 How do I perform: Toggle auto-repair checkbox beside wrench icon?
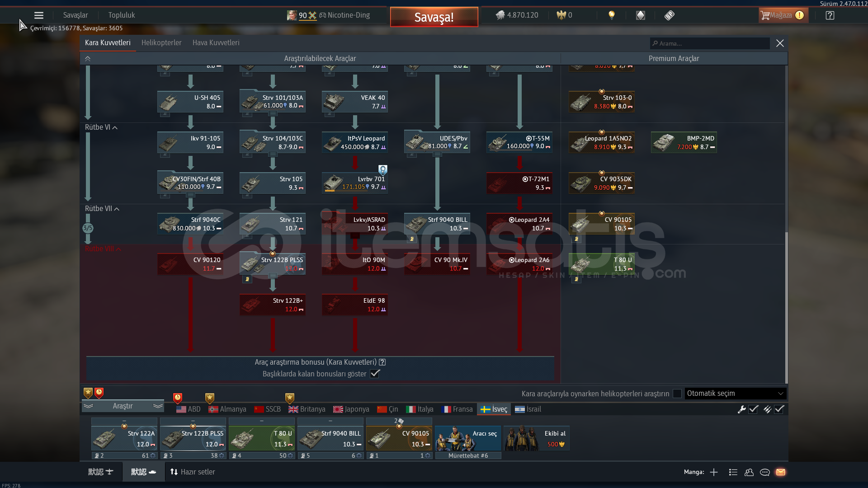pos(753,409)
